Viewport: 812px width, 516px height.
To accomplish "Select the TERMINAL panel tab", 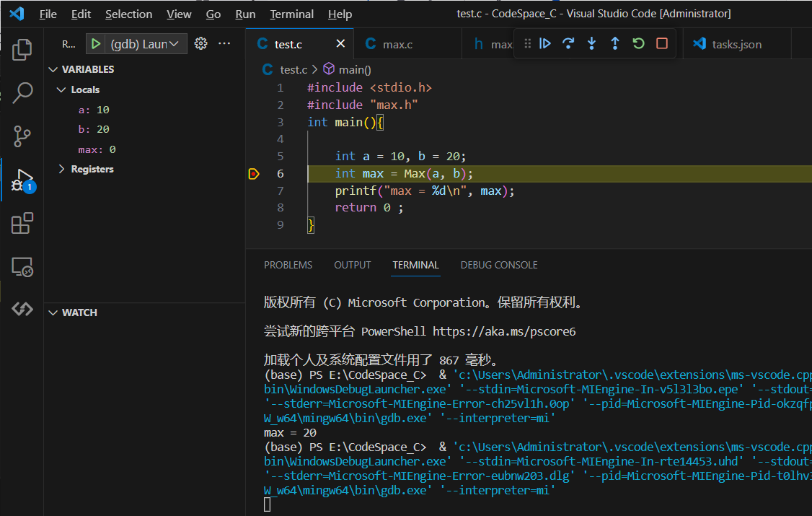I will [x=416, y=266].
